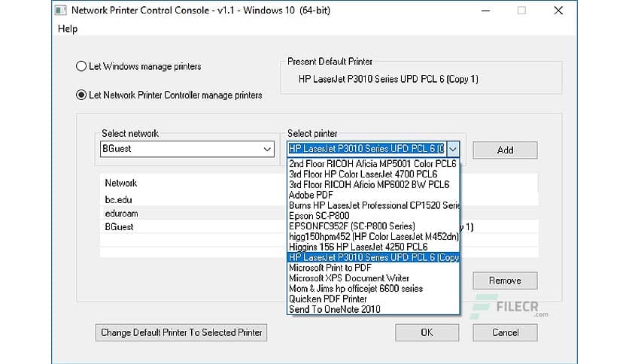Select EPSONFC952F (SC-P800 Series) entry
Image resolution: width=629 pixels, height=364 pixels.
[373, 226]
